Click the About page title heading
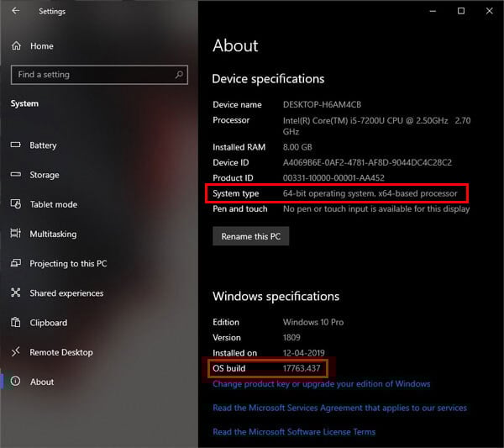The image size is (504, 448). [235, 45]
